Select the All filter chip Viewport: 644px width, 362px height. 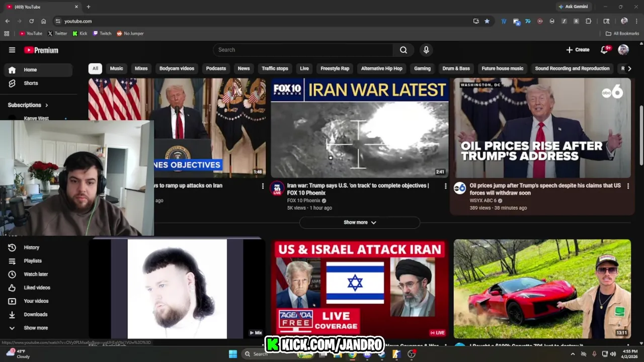(x=95, y=68)
